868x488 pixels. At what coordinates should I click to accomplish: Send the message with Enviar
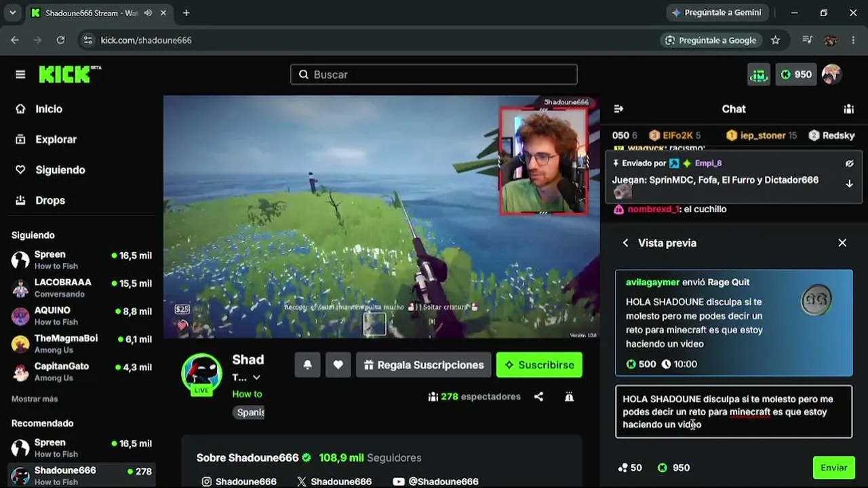833,468
